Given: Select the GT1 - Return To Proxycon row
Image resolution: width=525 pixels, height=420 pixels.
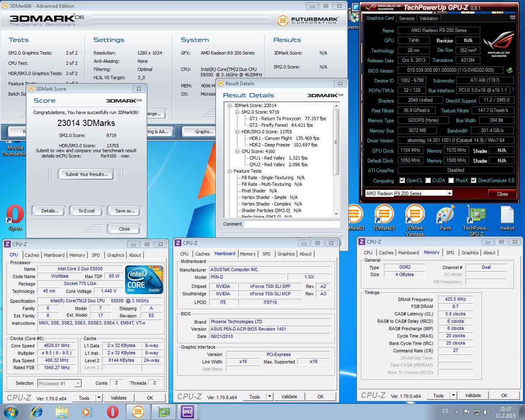Looking at the screenshot, I should [x=288, y=119].
